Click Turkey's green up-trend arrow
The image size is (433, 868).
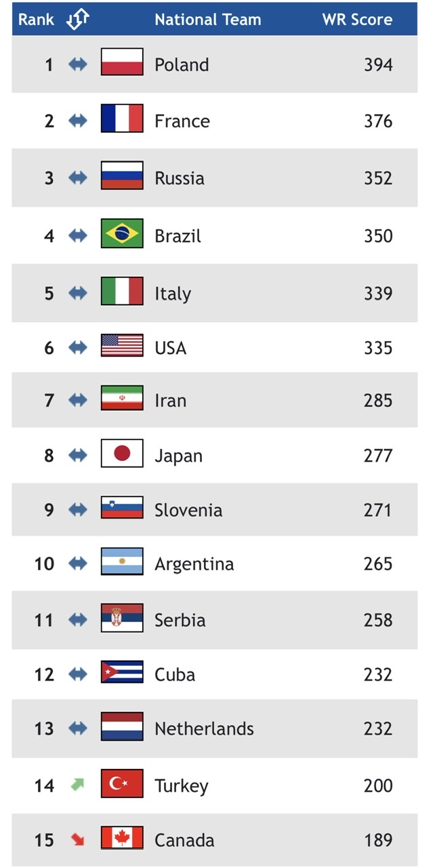coord(78,785)
